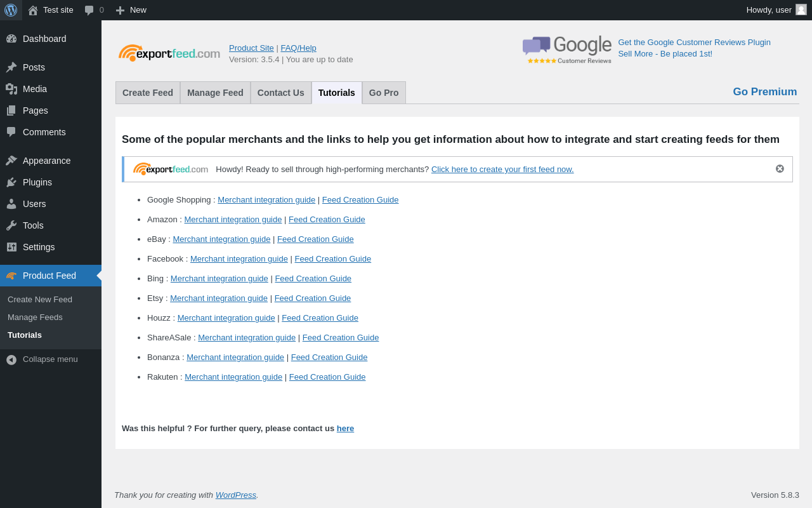The width and height of the screenshot is (812, 508).
Task: Open the comments bubble in the admin bar
Action: (89, 10)
